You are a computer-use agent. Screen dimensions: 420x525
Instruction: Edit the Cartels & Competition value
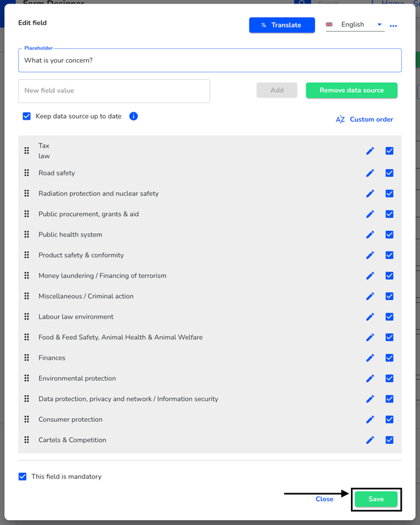click(370, 440)
